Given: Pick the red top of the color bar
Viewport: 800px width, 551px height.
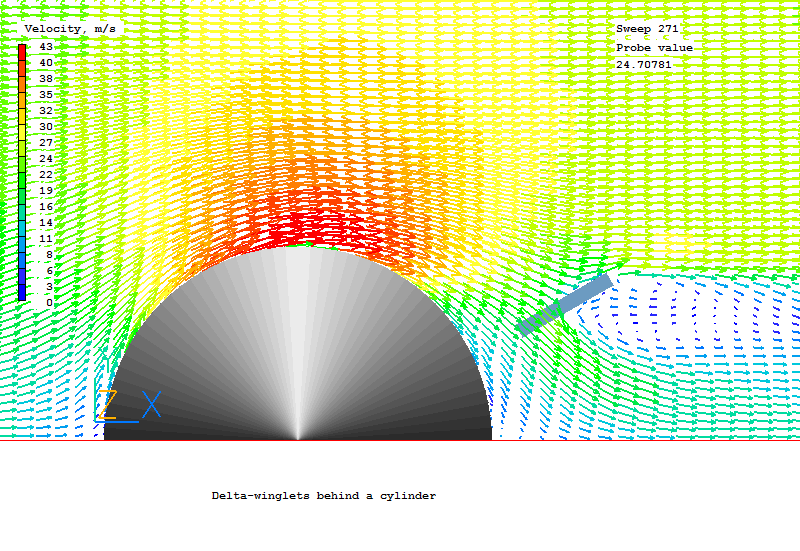Looking at the screenshot, I should tap(22, 50).
